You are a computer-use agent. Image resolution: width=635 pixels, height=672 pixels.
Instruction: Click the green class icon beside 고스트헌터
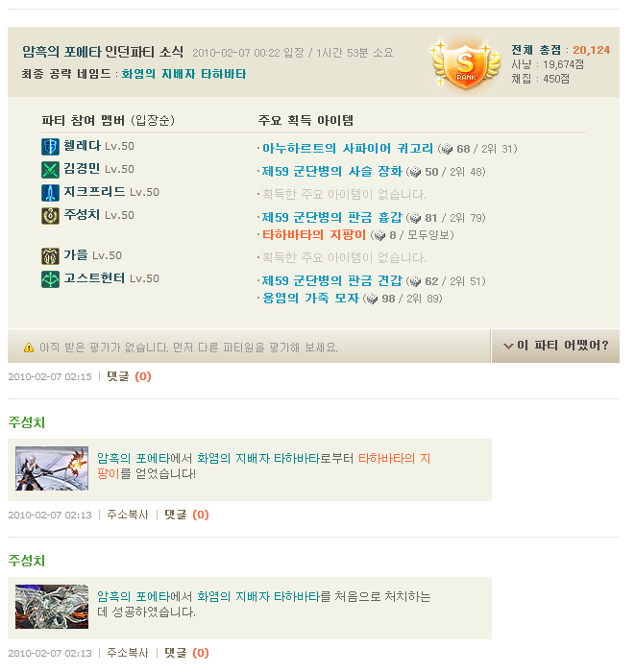[50, 279]
